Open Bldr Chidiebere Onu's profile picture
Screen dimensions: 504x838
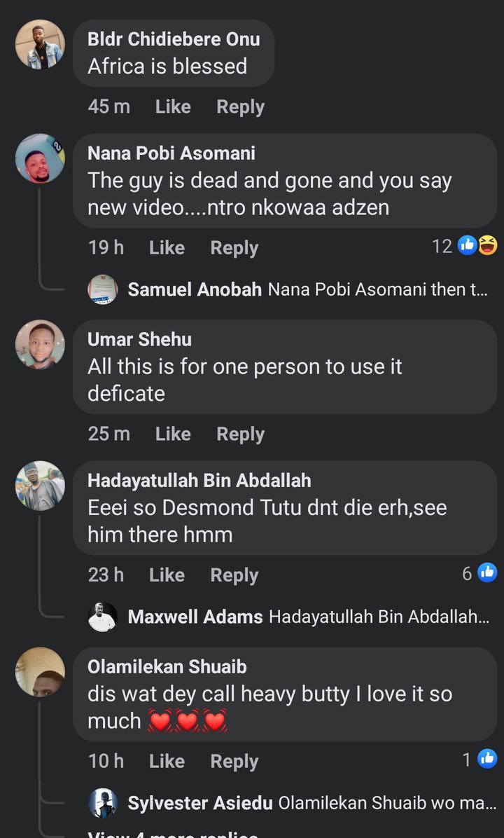(x=40, y=44)
